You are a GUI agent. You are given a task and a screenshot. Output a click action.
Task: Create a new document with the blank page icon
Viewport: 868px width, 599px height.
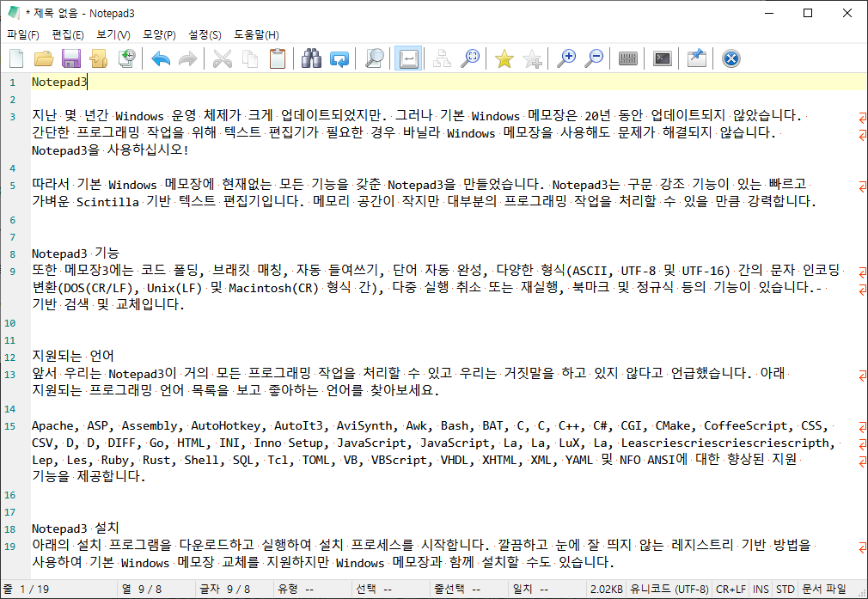pyautogui.click(x=16, y=58)
